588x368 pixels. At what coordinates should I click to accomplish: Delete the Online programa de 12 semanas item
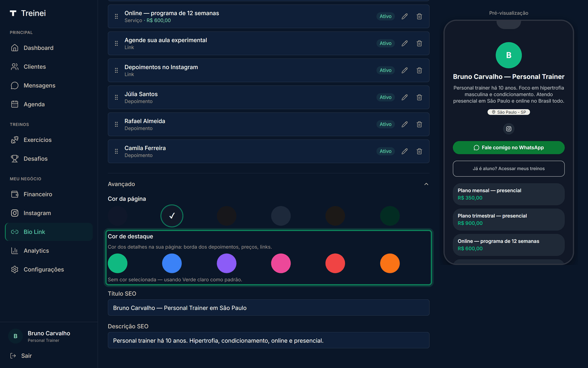pos(419,16)
